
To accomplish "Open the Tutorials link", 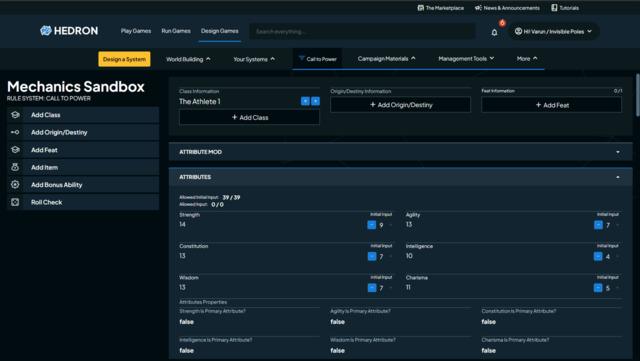I will pyautogui.click(x=565, y=8).
